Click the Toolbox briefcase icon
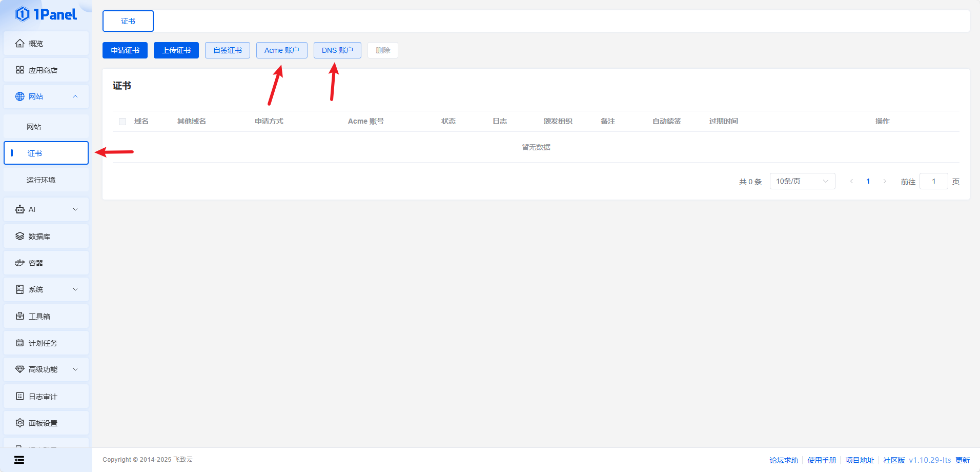 (19, 317)
